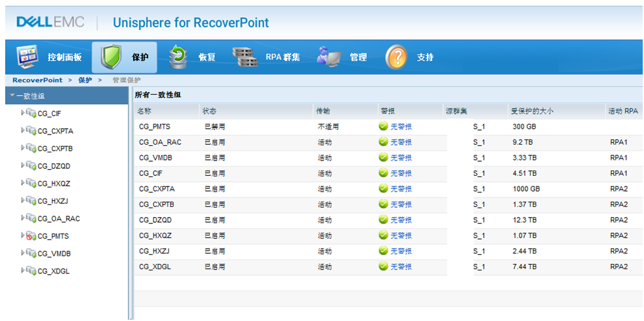
Task: Click green check icon in CG_OA_RAC row
Action: (383, 142)
